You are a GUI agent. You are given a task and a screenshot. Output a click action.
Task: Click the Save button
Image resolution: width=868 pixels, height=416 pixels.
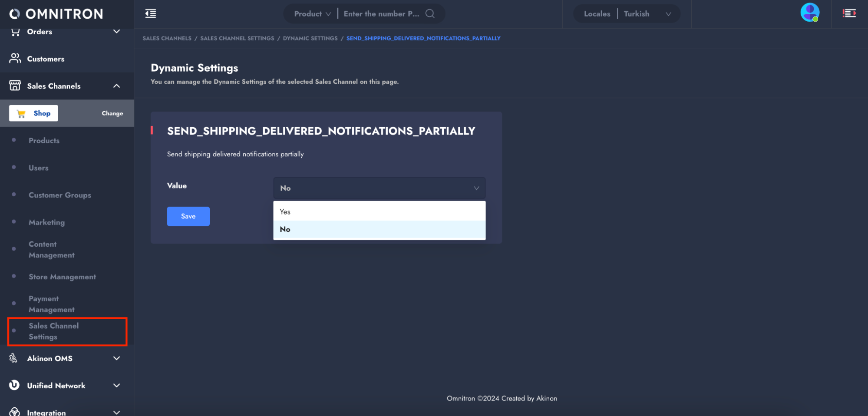click(188, 216)
